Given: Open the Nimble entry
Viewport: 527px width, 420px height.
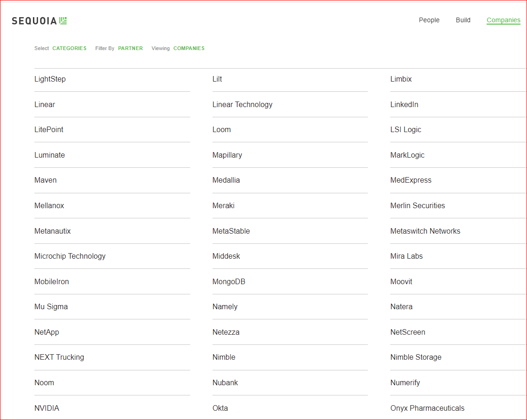Looking at the screenshot, I should click(x=224, y=357).
